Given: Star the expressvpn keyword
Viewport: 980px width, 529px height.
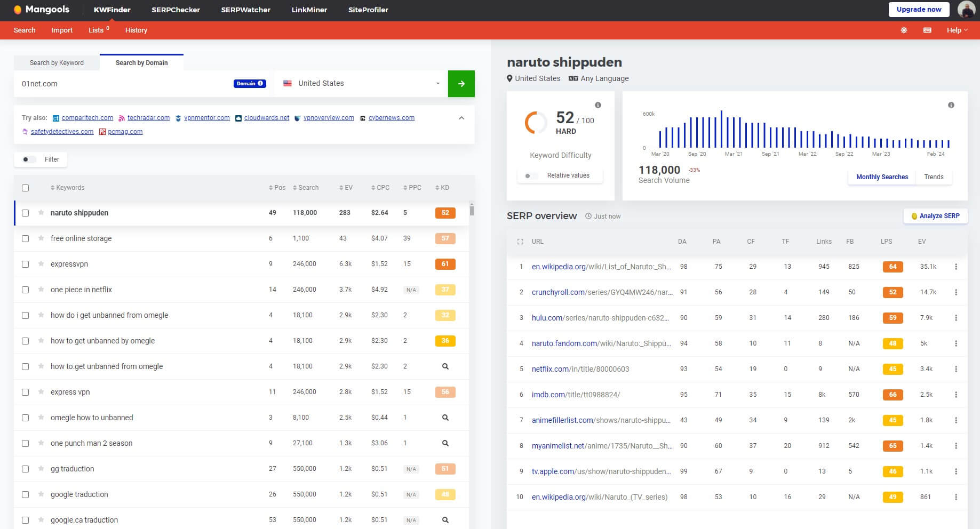Looking at the screenshot, I should click(41, 264).
